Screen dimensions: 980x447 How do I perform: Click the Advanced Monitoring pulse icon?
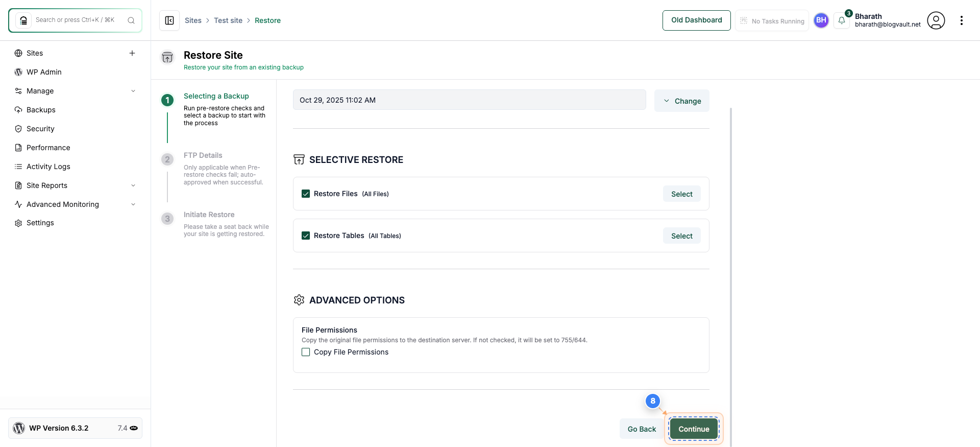[x=18, y=204]
